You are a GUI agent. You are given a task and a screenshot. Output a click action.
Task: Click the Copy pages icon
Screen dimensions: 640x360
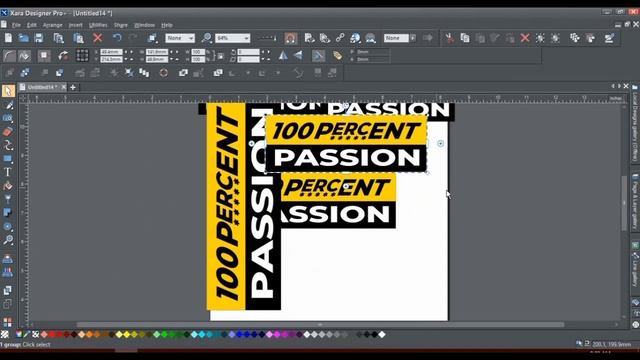click(x=465, y=38)
